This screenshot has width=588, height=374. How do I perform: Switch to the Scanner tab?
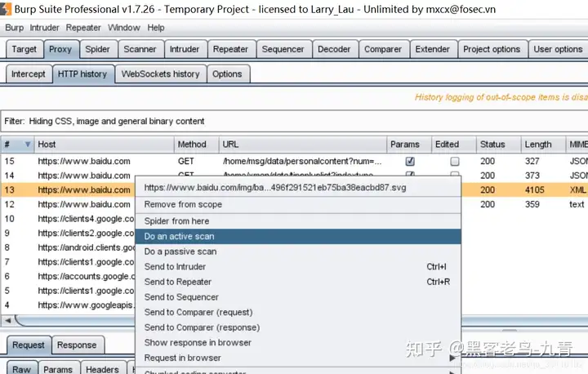[140, 49]
